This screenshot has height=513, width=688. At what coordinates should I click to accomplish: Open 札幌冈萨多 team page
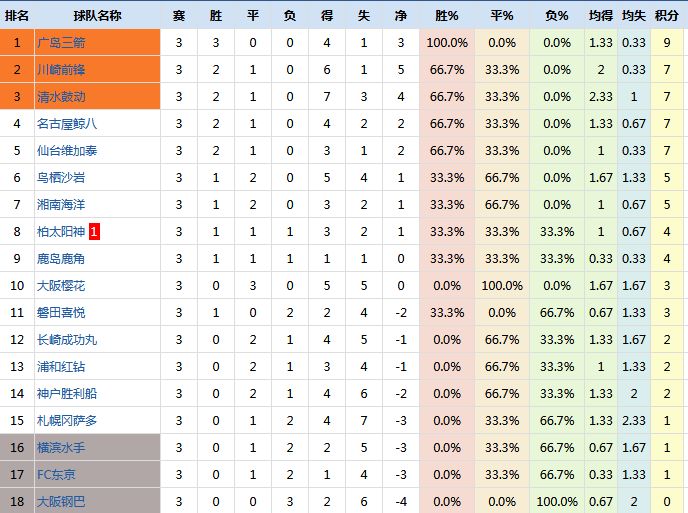click(67, 420)
